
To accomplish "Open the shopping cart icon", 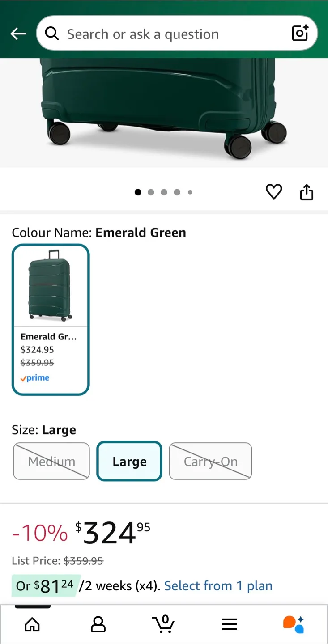I will [x=164, y=624].
